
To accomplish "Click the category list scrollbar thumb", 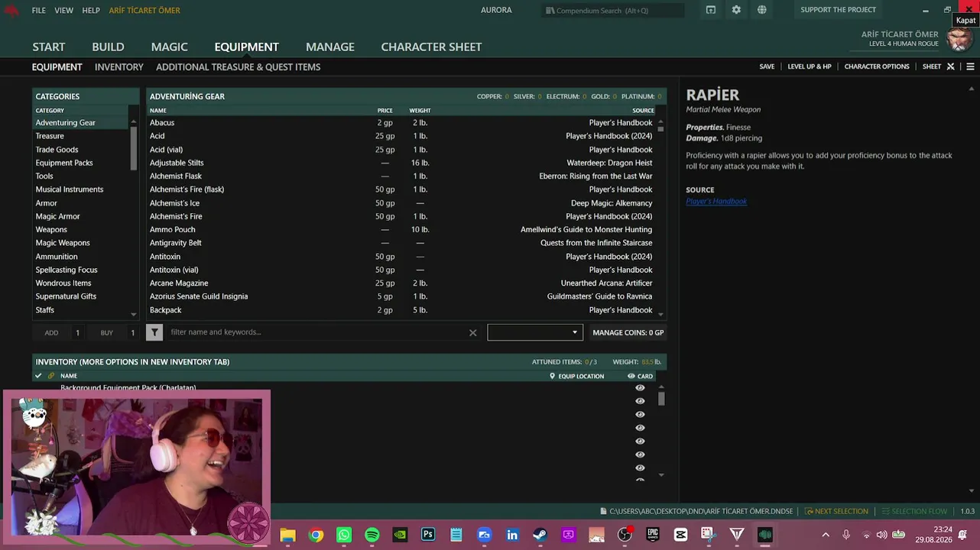I will coord(134,147).
